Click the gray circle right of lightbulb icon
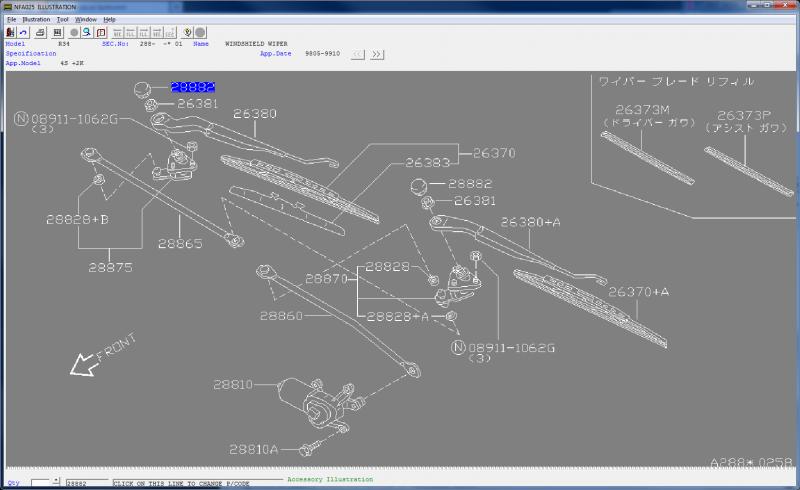The height and width of the screenshot is (490, 800). click(x=201, y=32)
